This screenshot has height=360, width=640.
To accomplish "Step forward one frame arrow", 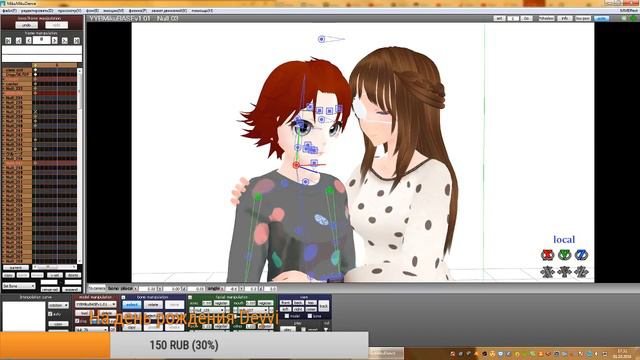I will (55, 40).
